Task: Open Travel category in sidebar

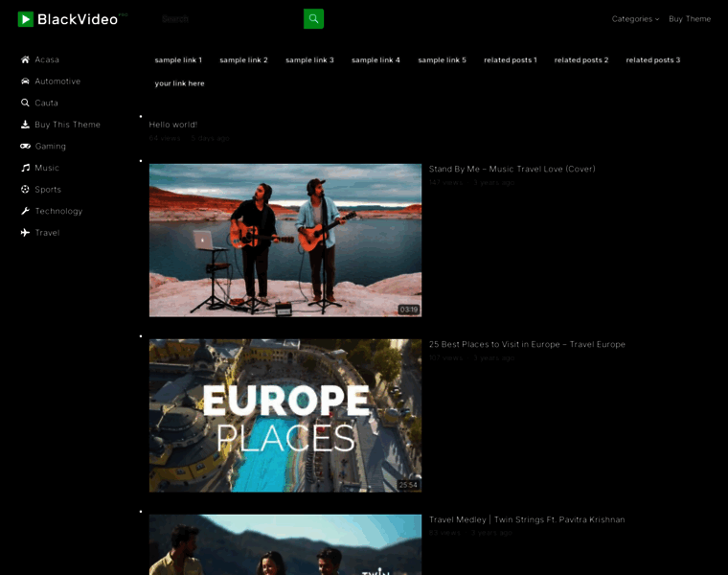Action: click(x=47, y=233)
